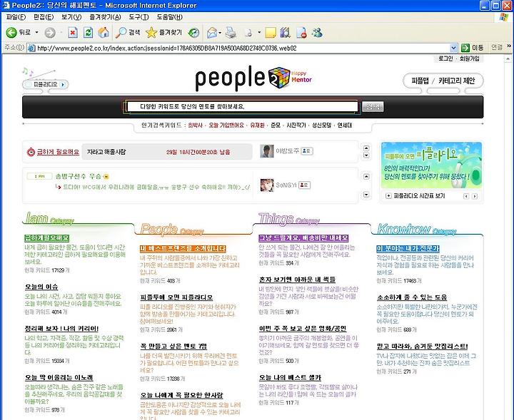
Task: Click popular keyword 사진작가
Action: [296, 125]
